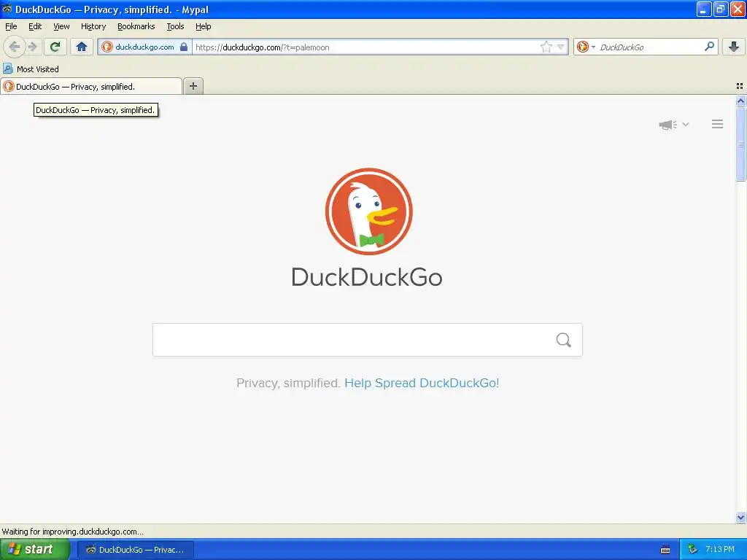Image resolution: width=747 pixels, height=560 pixels.
Task: Click the scrollbar down arrow
Action: tap(740, 517)
